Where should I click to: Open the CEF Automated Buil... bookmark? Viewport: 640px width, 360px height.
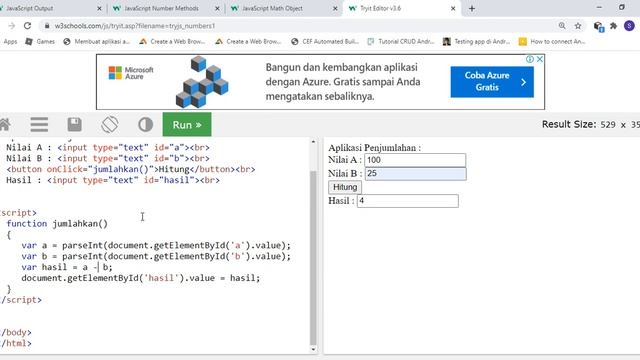pyautogui.click(x=325, y=41)
